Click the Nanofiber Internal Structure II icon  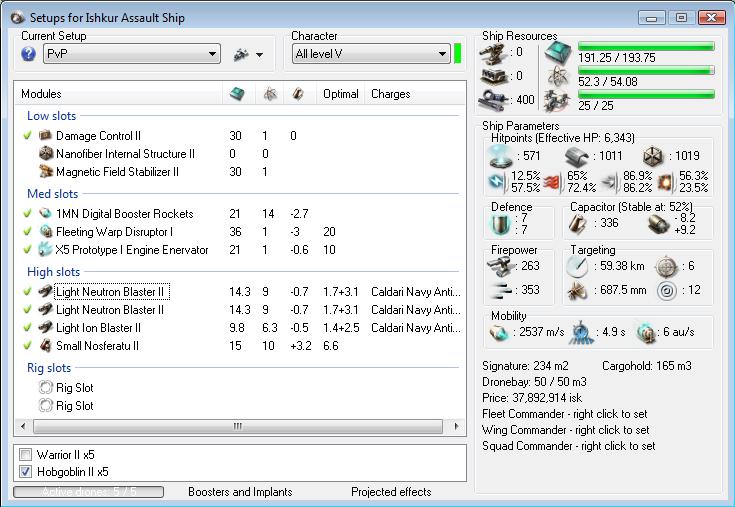(45, 154)
